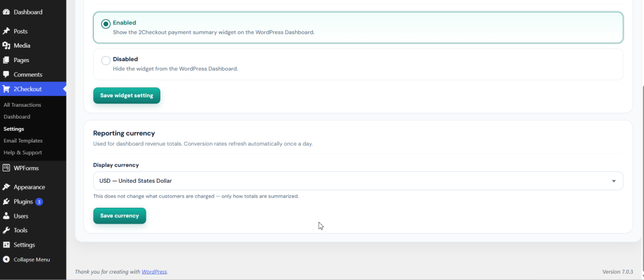The image size is (644, 280).
Task: Go to All Transactions submenu
Action: (x=22, y=105)
